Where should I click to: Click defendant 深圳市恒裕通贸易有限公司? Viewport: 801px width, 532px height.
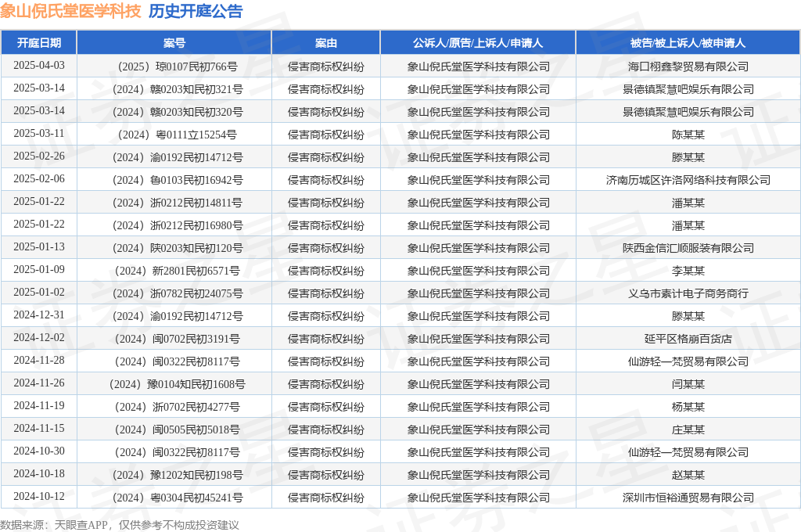(x=688, y=498)
